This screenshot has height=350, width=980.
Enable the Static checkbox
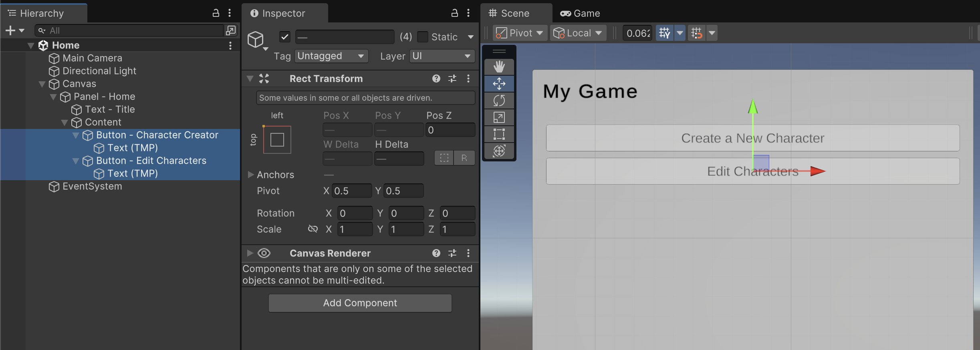point(423,37)
